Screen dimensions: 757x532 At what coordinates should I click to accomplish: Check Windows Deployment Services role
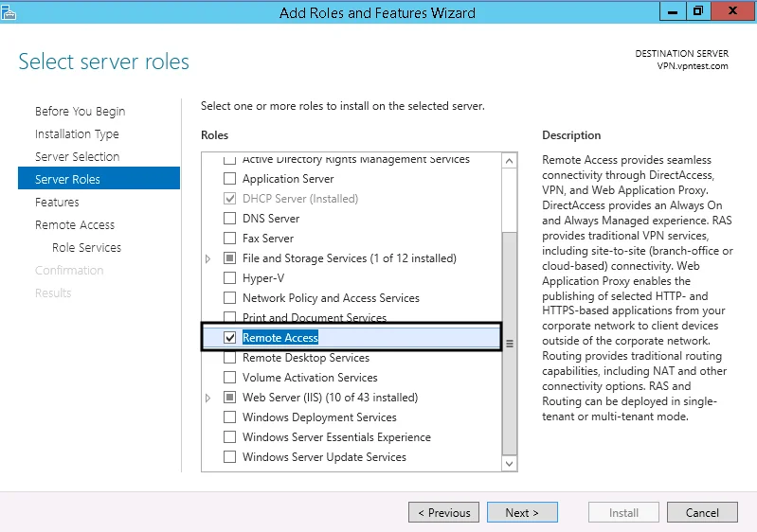pyautogui.click(x=230, y=417)
